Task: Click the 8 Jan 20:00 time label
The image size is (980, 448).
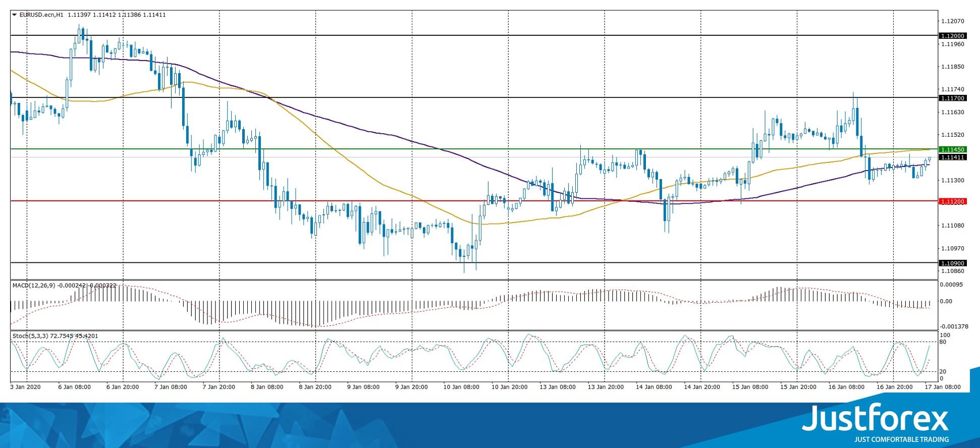Action: coord(315,387)
